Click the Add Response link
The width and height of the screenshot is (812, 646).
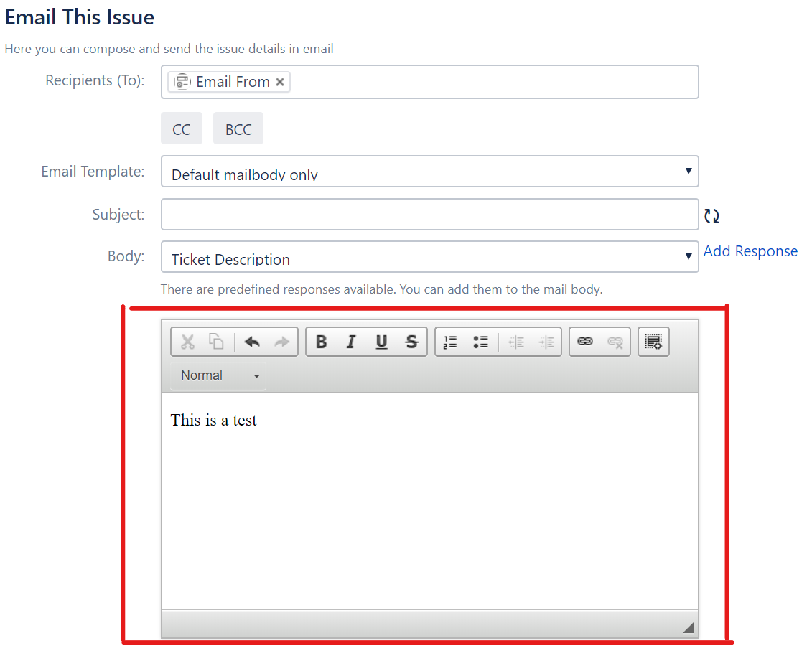point(750,251)
